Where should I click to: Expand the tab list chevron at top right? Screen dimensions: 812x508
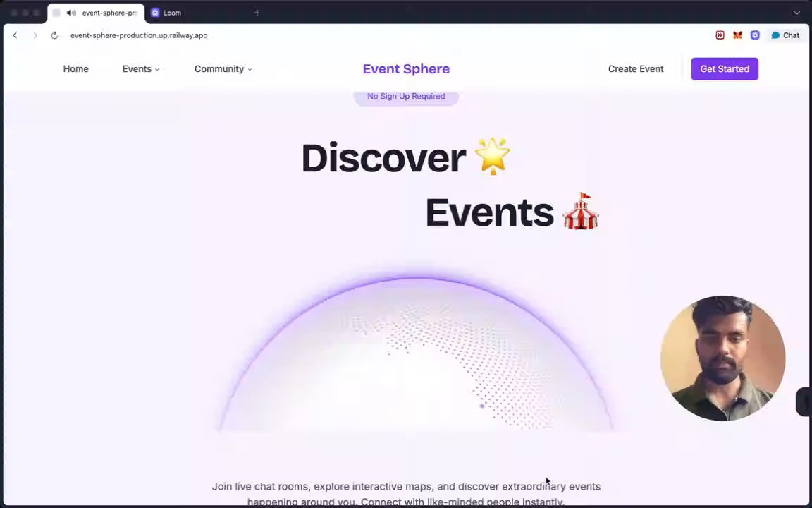[796, 13]
